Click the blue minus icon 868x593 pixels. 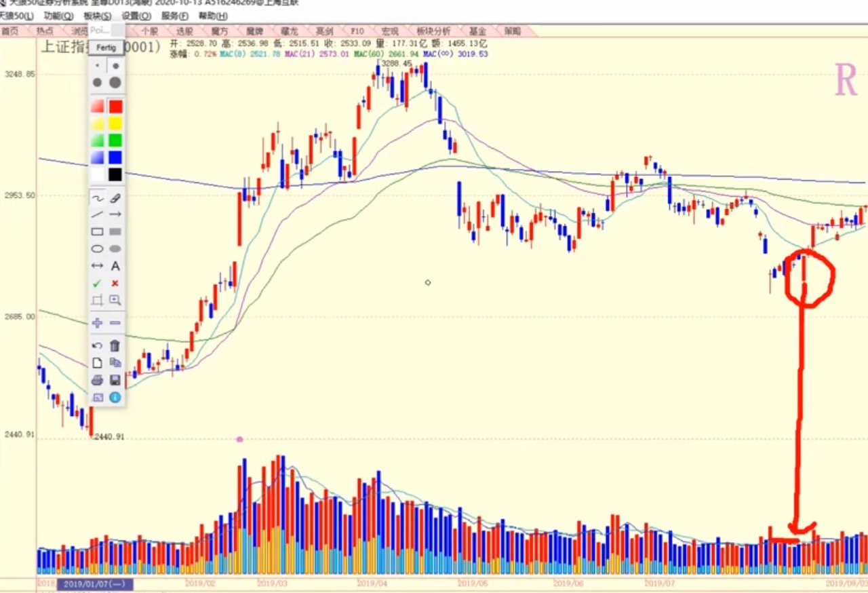tap(115, 323)
